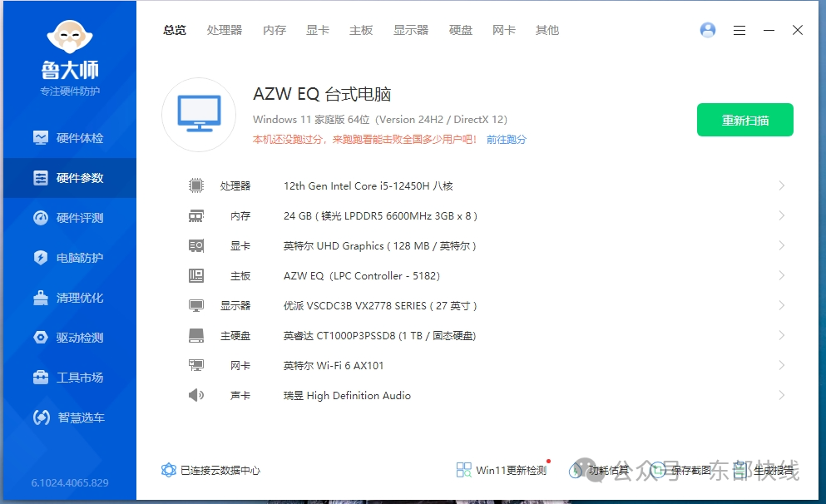Click the sound card speaker icon
This screenshot has height=504, width=826.
[x=196, y=395]
